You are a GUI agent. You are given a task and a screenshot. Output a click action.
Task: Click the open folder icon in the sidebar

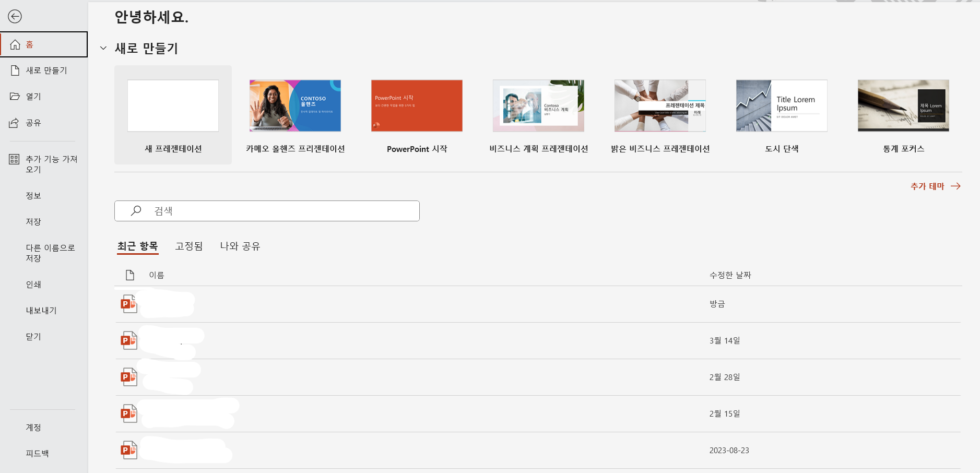click(15, 97)
